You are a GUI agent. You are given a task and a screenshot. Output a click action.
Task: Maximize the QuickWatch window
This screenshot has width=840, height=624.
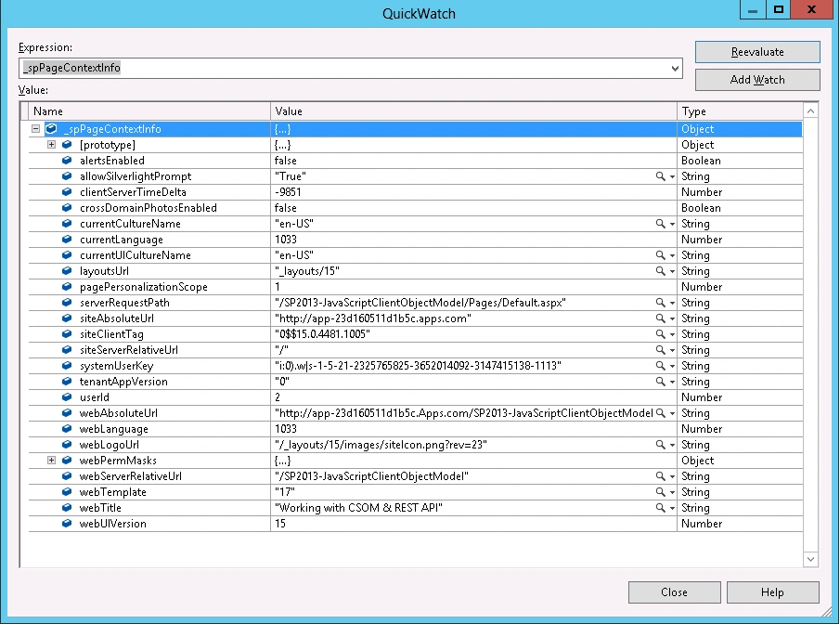(x=779, y=9)
